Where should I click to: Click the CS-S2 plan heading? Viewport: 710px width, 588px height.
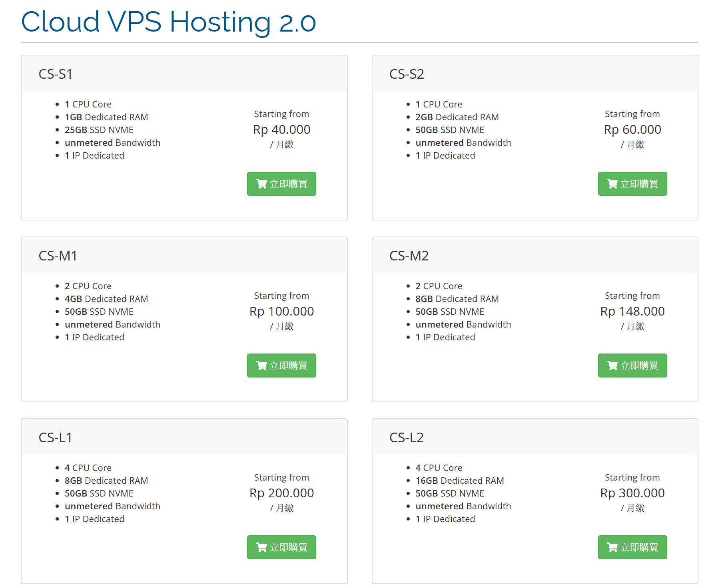tap(407, 74)
